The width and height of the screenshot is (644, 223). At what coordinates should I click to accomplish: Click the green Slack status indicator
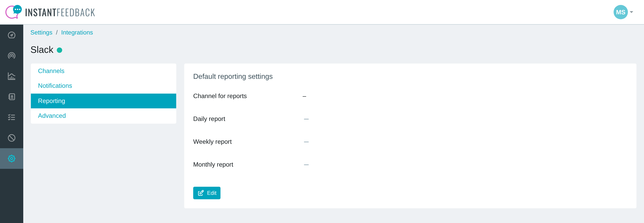(x=59, y=50)
